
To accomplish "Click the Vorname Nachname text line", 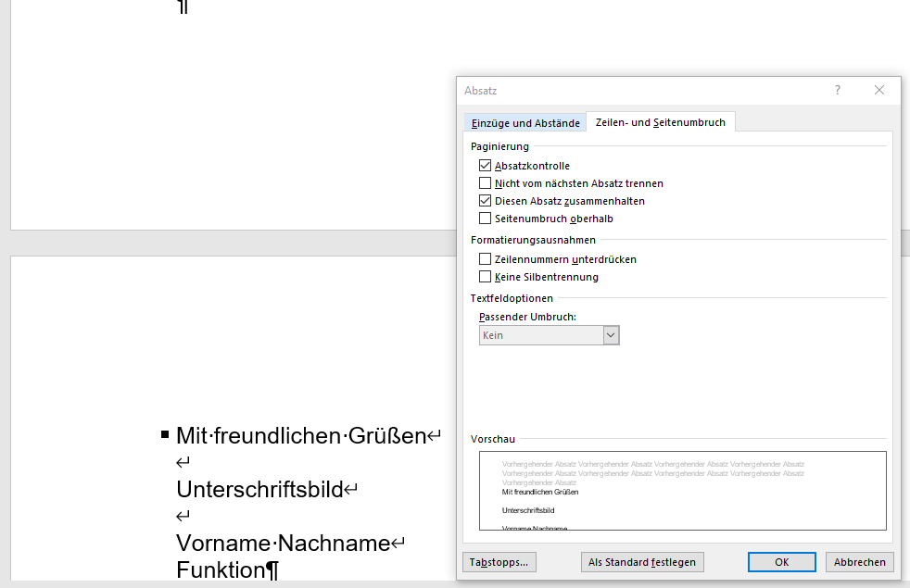I will point(282,543).
